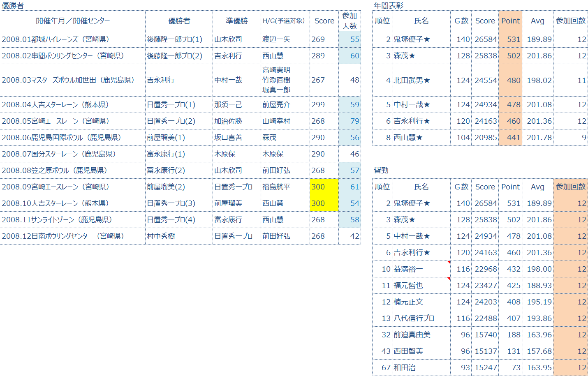Select the Point value 441
This screenshot has width=588, height=376.
click(x=510, y=137)
